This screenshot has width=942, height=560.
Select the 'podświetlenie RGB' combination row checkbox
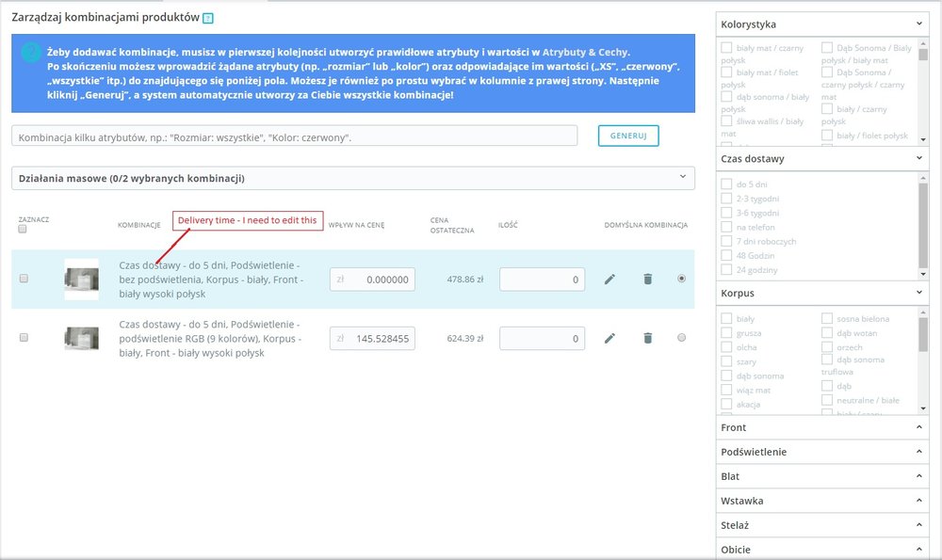24,337
